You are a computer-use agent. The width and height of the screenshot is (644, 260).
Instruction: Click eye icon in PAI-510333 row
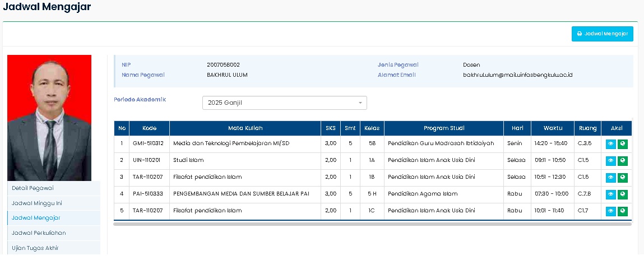click(x=611, y=194)
